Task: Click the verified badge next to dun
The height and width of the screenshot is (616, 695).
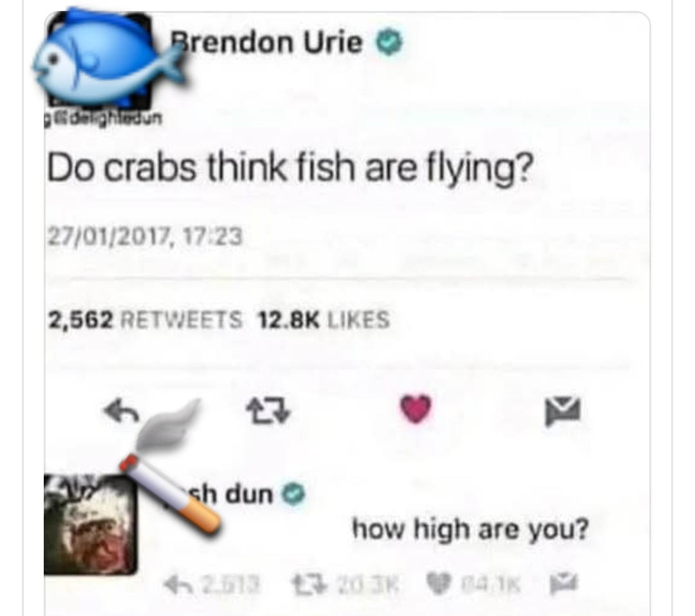Action: [294, 494]
